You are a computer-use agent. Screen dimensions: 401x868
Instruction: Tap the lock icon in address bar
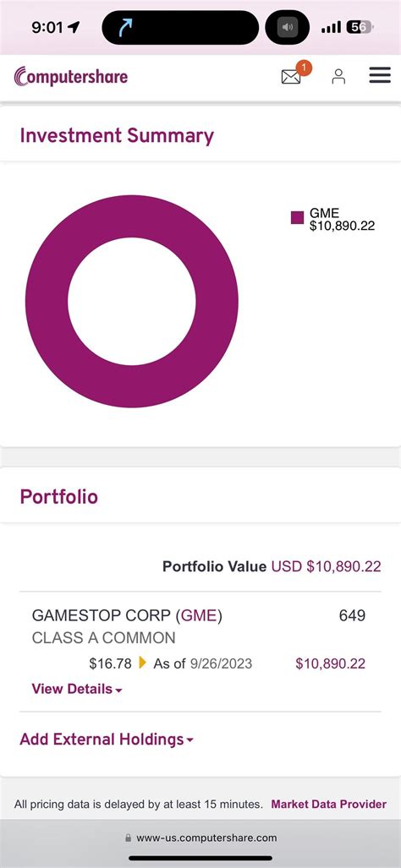coord(129,838)
